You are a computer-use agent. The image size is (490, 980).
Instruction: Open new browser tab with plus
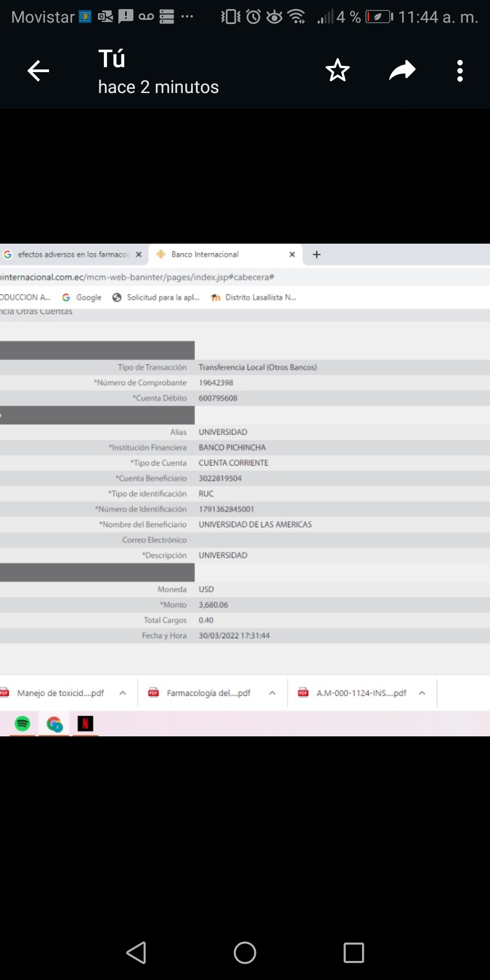(317, 255)
